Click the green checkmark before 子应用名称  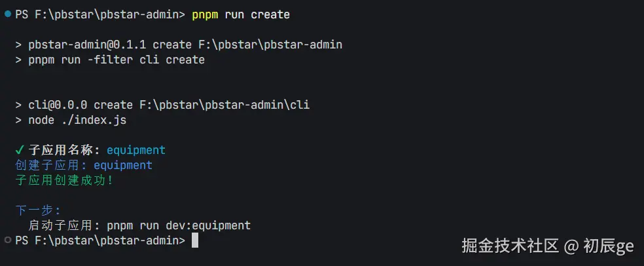pyautogui.click(x=20, y=150)
